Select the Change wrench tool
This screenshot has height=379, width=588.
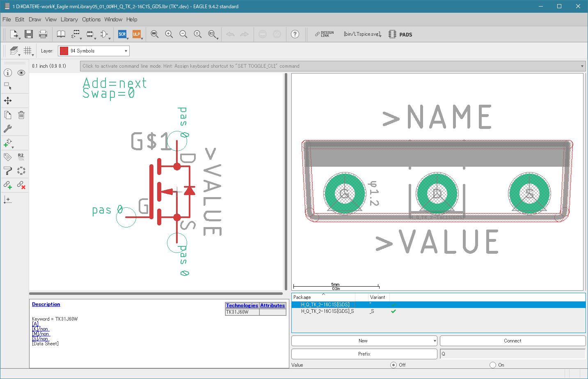click(8, 129)
